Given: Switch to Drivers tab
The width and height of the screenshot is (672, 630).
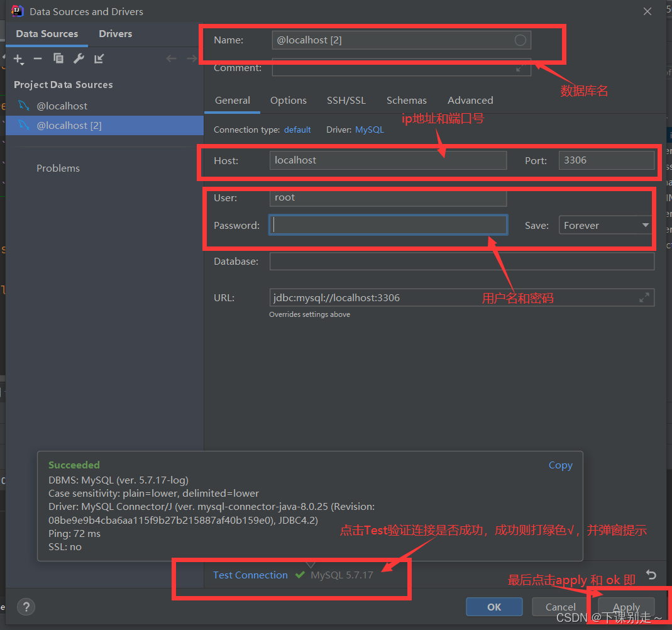Looking at the screenshot, I should point(116,34).
